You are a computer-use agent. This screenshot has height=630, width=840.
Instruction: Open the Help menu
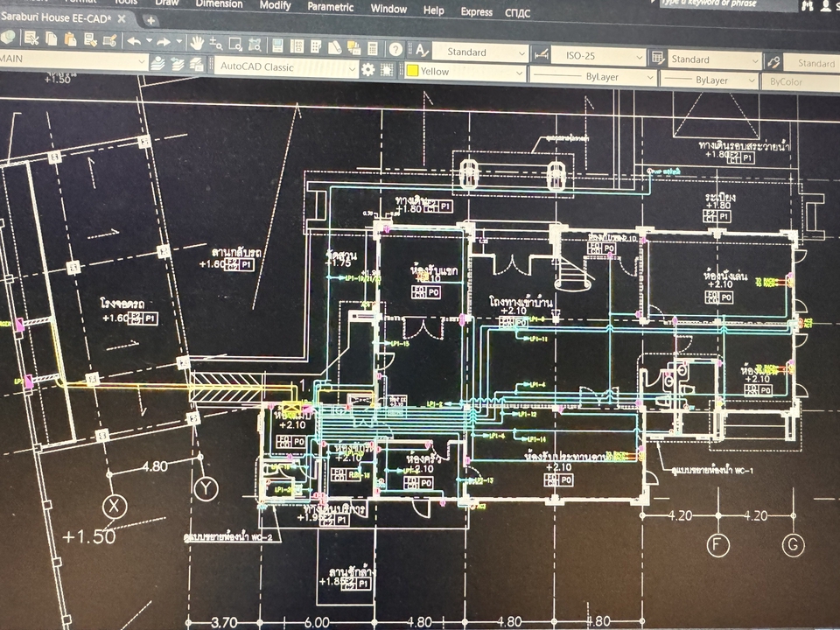tap(433, 10)
